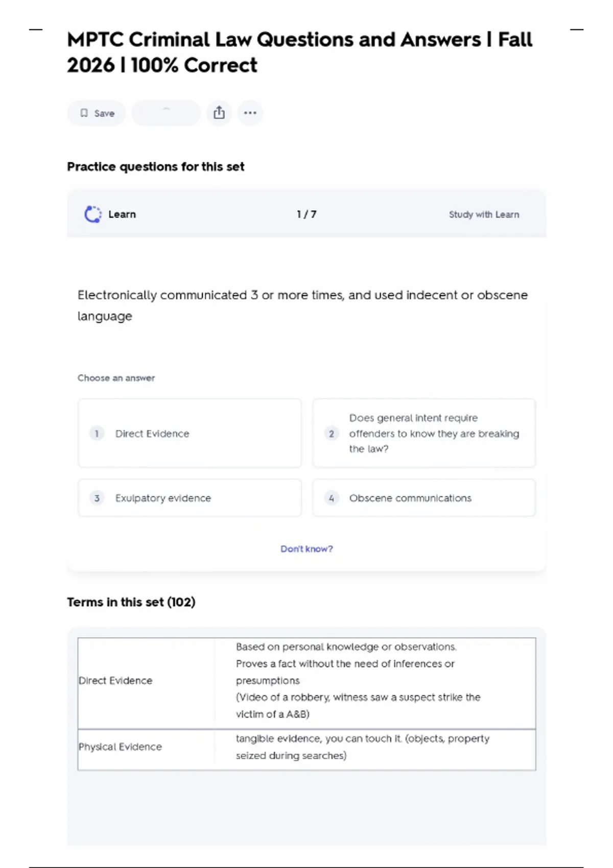Click the blank loading pill button

tap(166, 113)
